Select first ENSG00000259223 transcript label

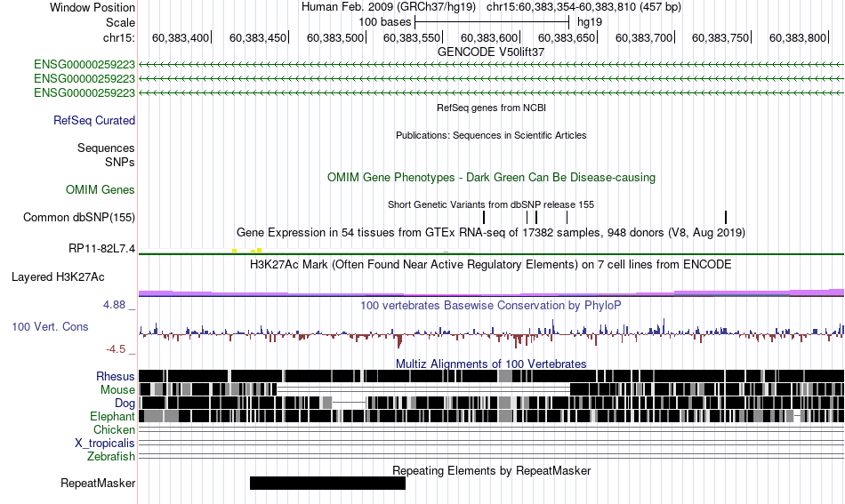[x=84, y=65]
